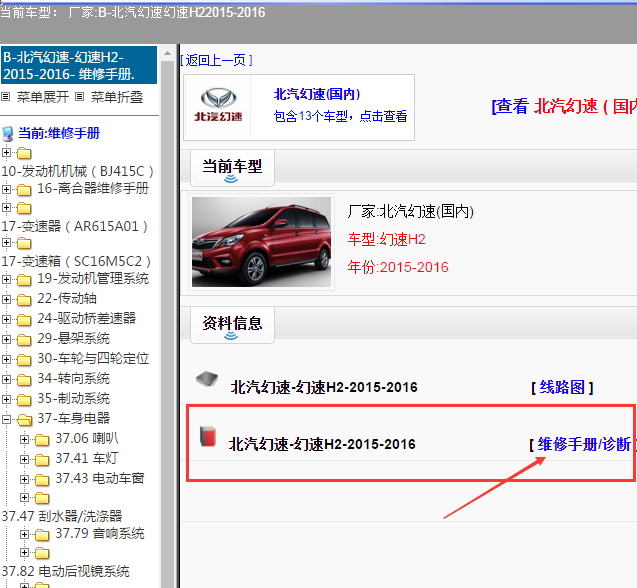Click the open folder icon of 37-车身电器
Screen dimensions: 637x588
pyautogui.click(x=25, y=419)
